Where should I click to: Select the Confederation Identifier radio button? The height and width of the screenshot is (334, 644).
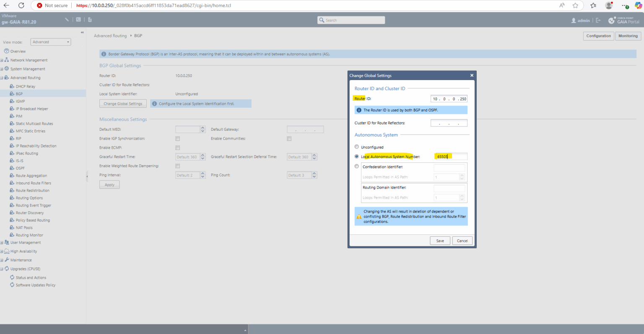357,166
